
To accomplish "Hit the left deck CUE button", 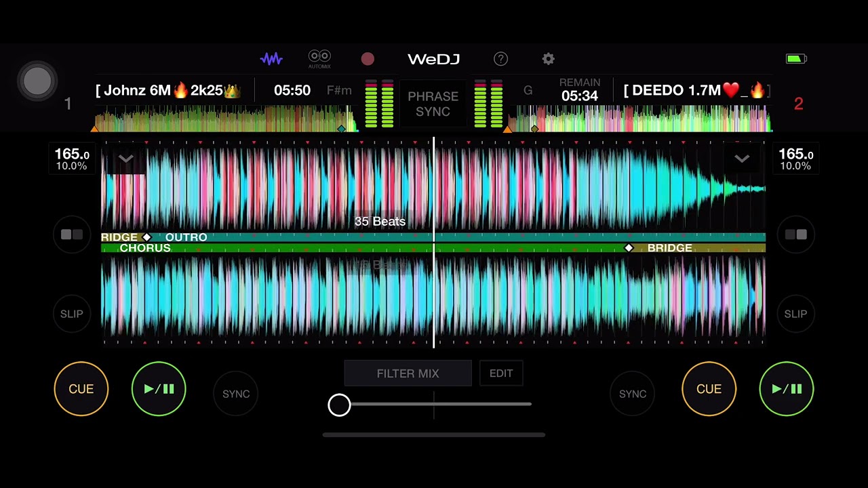I will tap(81, 389).
